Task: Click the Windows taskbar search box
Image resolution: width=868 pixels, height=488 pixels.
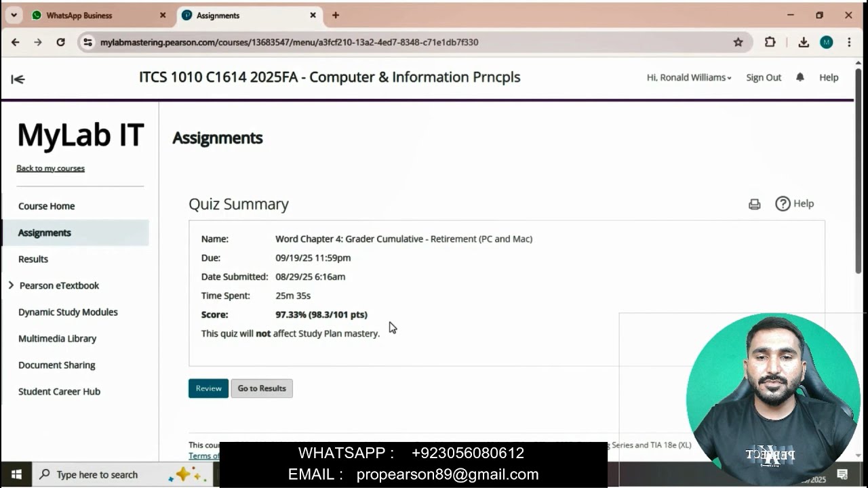Action: point(122,474)
